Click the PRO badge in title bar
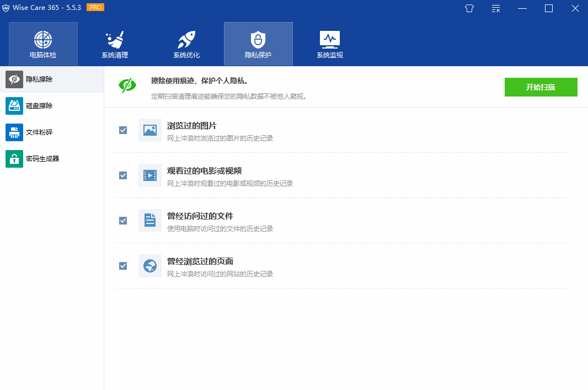Image resolution: width=588 pixels, height=390 pixels. (95, 8)
